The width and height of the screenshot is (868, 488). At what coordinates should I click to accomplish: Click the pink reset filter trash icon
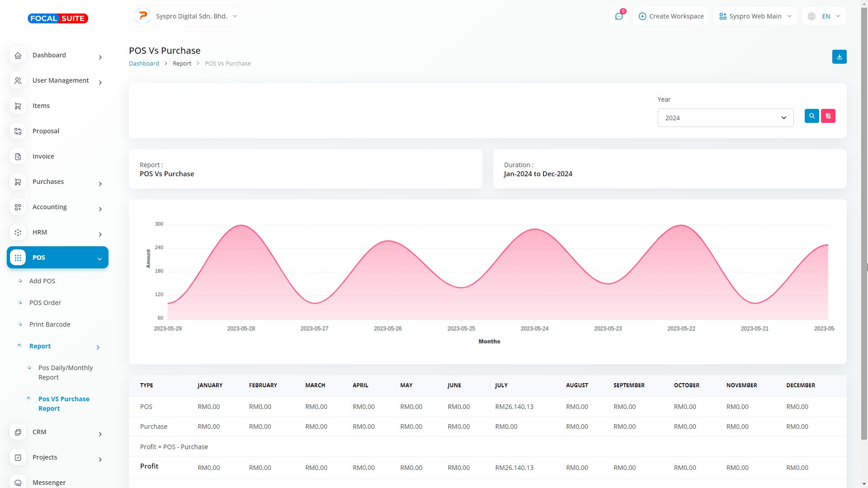(x=828, y=116)
